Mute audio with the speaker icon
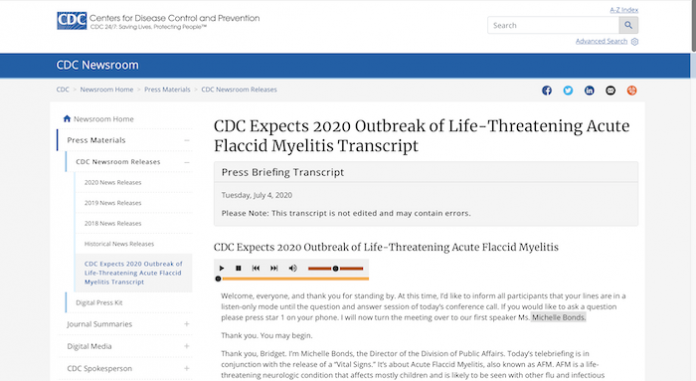 coord(293,268)
